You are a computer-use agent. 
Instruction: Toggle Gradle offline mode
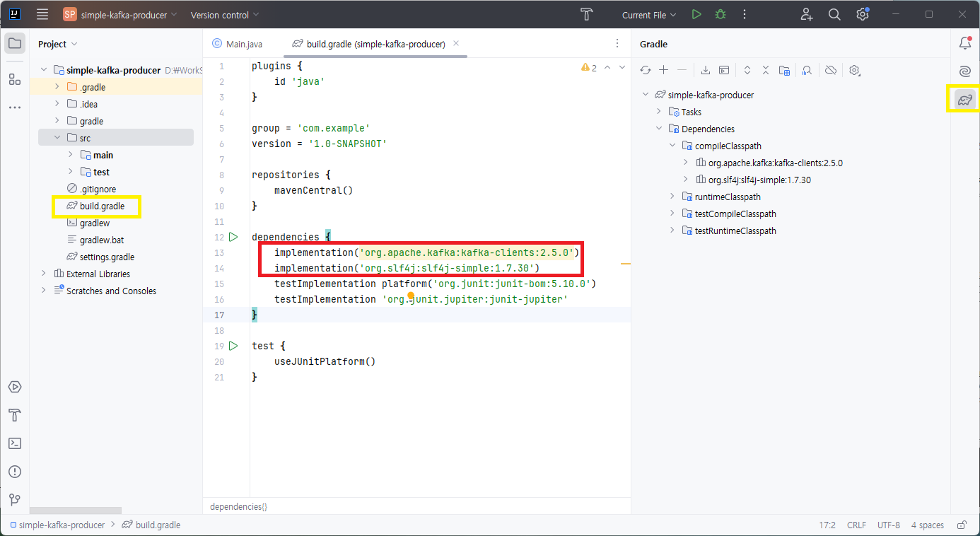(831, 70)
